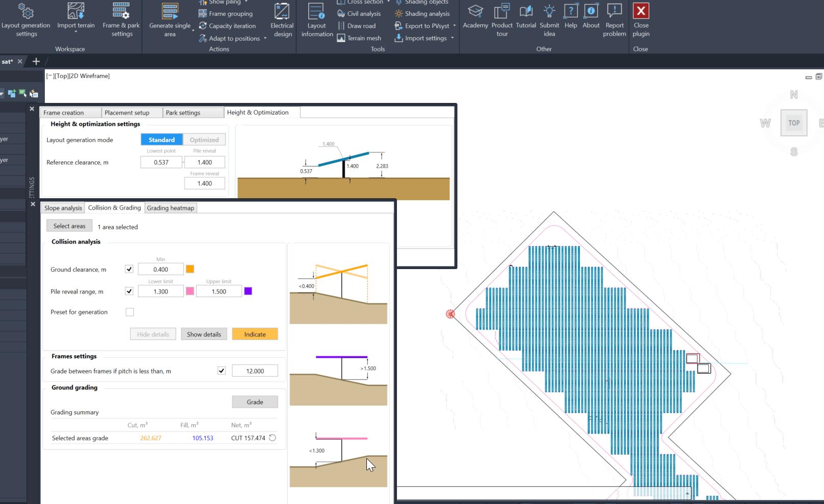Run Shading analysis tool

422,14
